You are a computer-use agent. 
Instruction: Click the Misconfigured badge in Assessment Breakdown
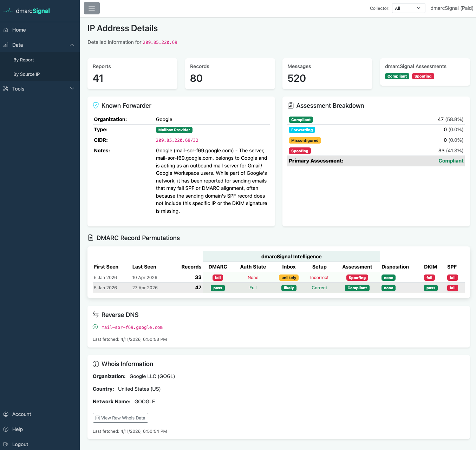pos(305,140)
